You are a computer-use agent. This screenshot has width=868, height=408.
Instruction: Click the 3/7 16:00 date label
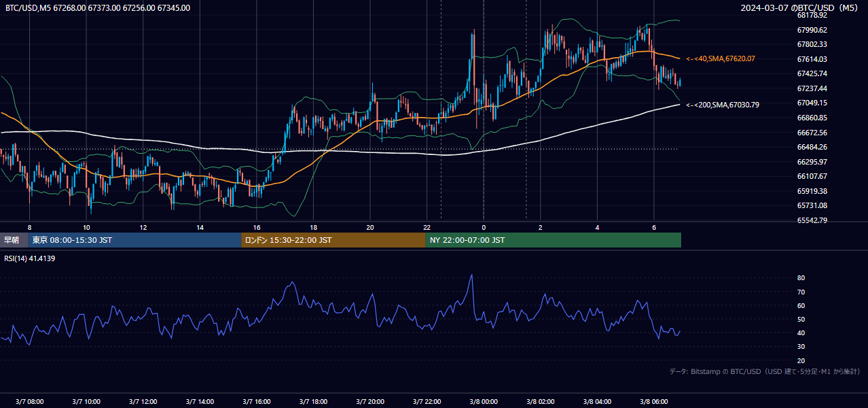[x=256, y=401]
